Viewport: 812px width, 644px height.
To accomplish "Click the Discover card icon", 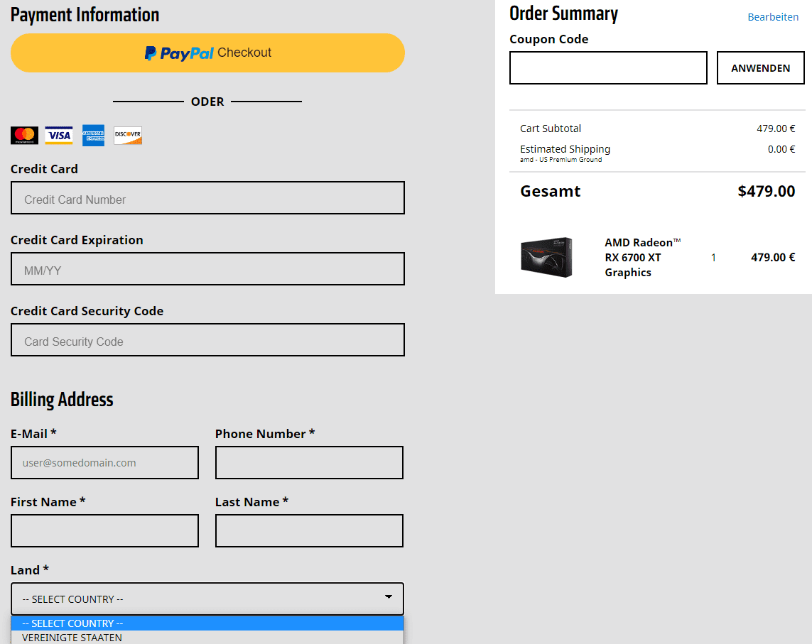I will [128, 135].
